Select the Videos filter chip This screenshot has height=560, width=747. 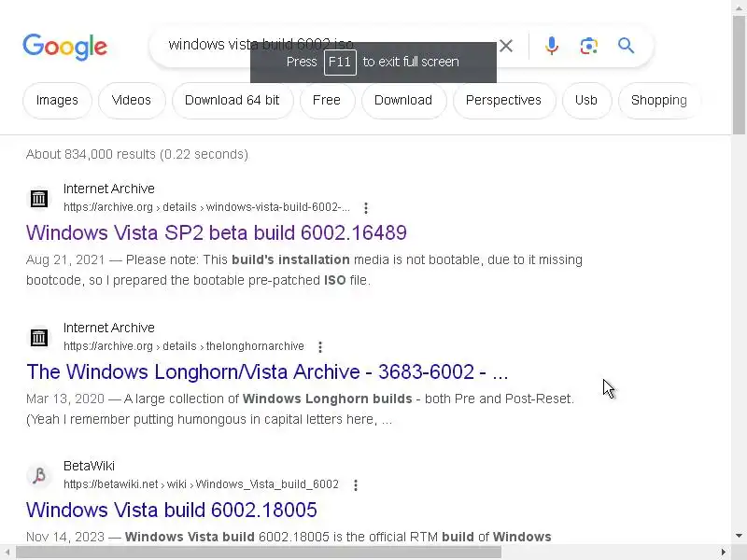(x=132, y=101)
